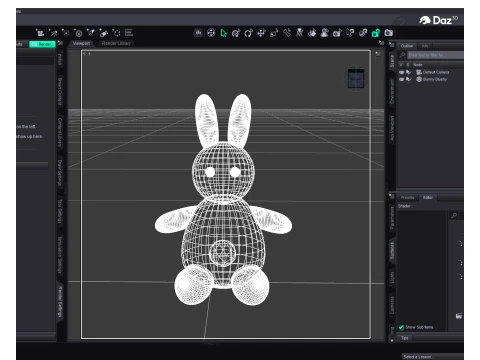This screenshot has height=360, width=480.
Task: Open the Cameras side tab
Action: [392, 305]
